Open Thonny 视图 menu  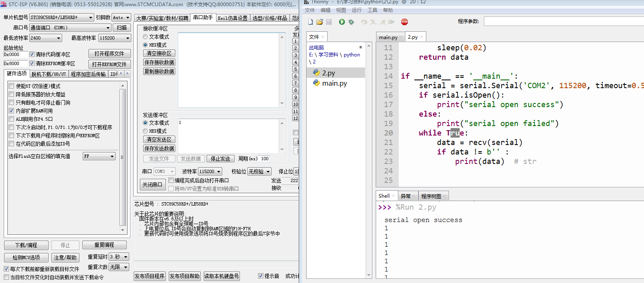click(341, 10)
